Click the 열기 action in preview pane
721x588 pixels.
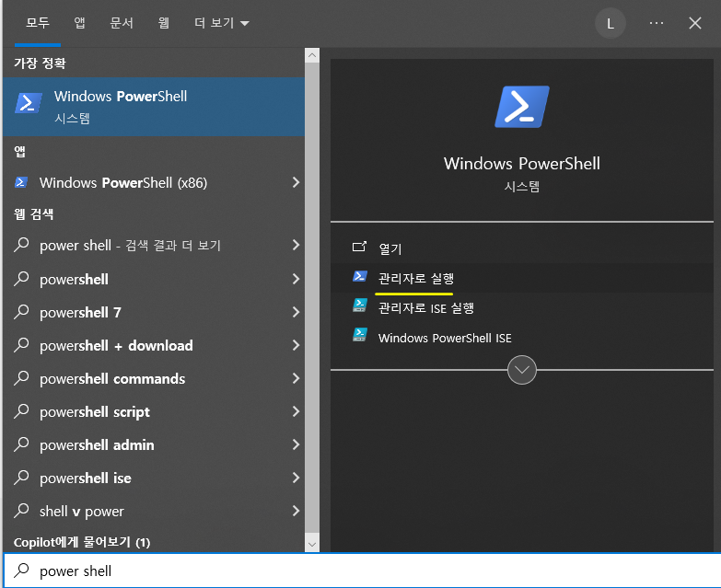pos(522,248)
